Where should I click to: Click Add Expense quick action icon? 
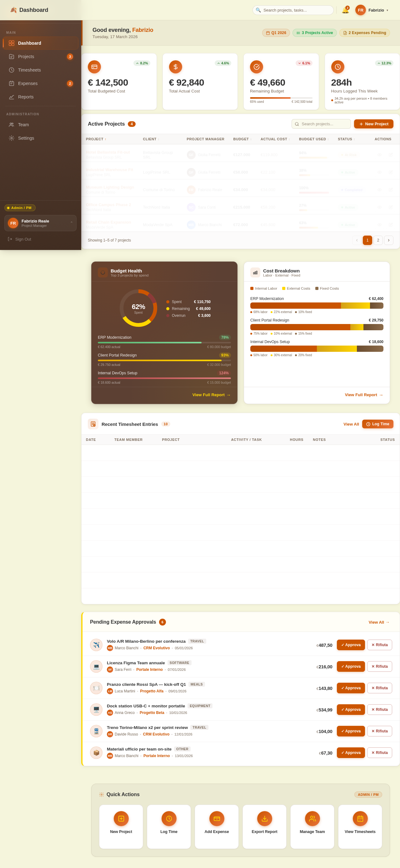[x=217, y=818]
